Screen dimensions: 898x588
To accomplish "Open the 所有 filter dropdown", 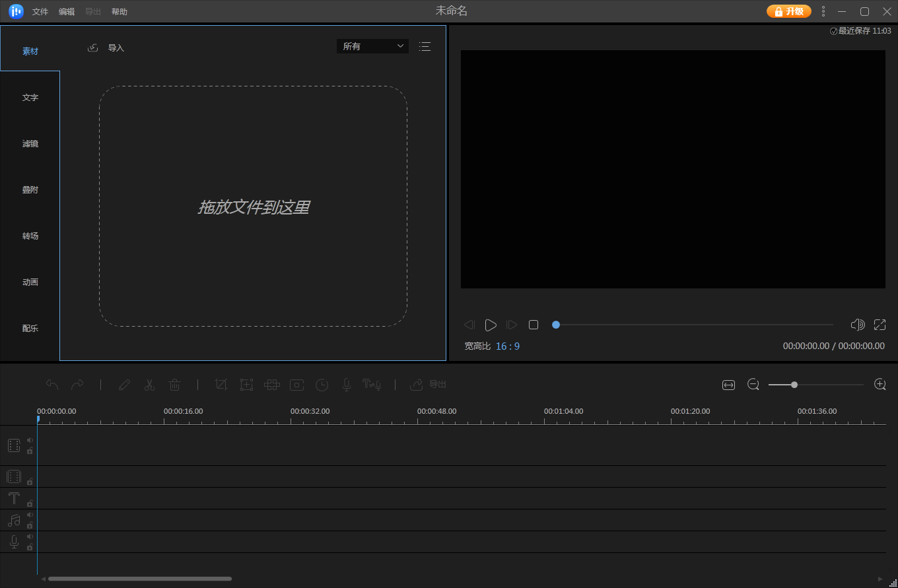I will click(x=372, y=46).
